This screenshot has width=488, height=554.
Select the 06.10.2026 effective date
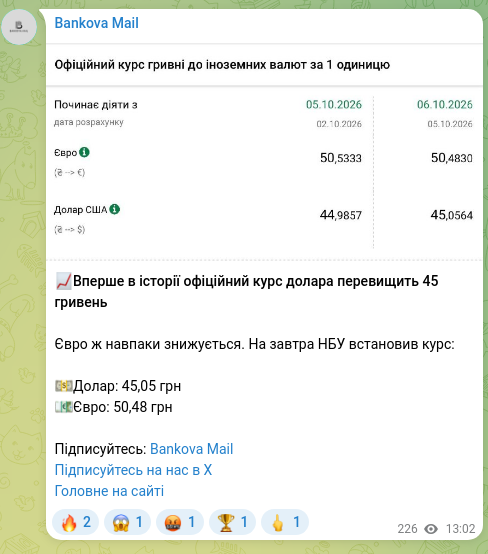coord(445,105)
